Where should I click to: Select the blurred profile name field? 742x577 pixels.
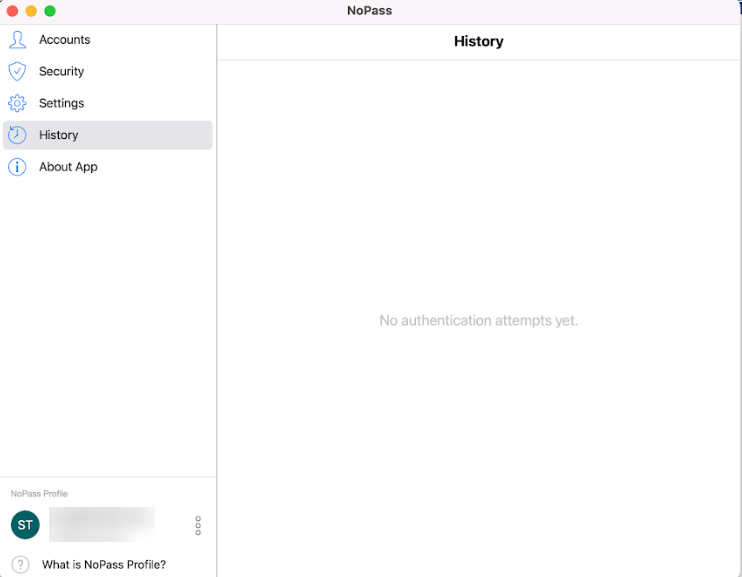(102, 524)
